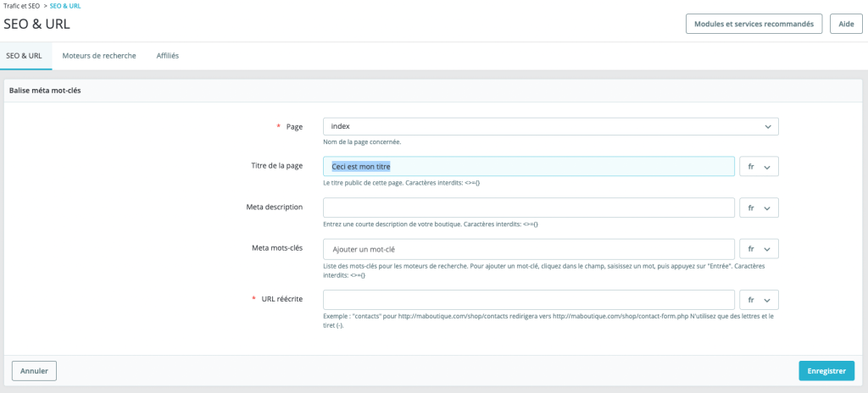
Task: Focus the URL réécrite input field
Action: tap(528, 300)
